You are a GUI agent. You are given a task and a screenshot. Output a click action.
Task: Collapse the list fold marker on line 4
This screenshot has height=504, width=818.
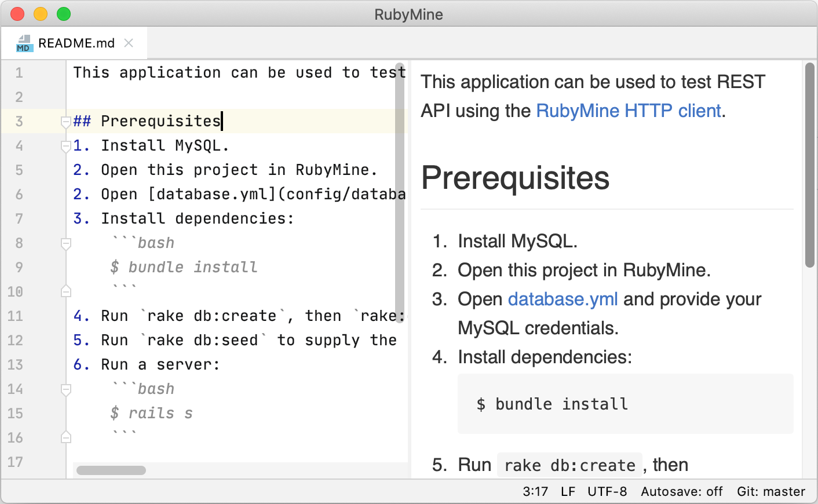click(x=66, y=147)
